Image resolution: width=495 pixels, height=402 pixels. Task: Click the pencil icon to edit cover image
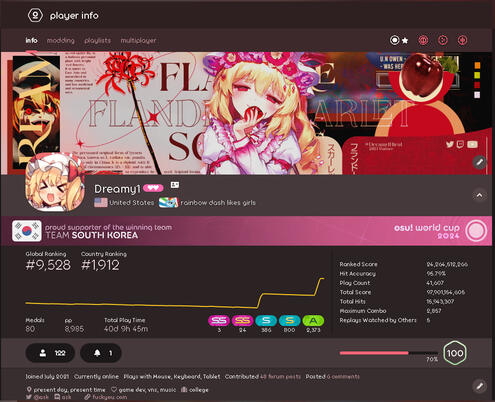(x=479, y=162)
